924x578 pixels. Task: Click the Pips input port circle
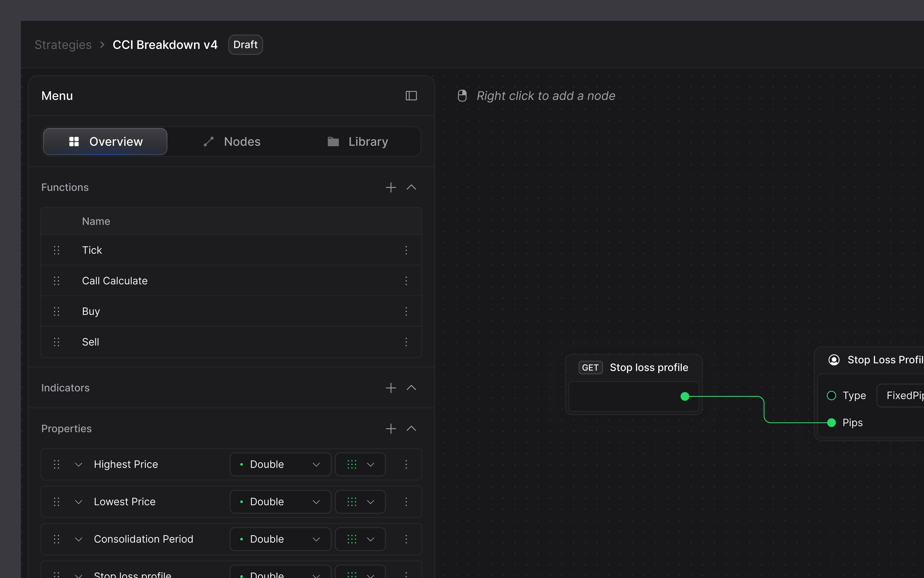(x=831, y=423)
